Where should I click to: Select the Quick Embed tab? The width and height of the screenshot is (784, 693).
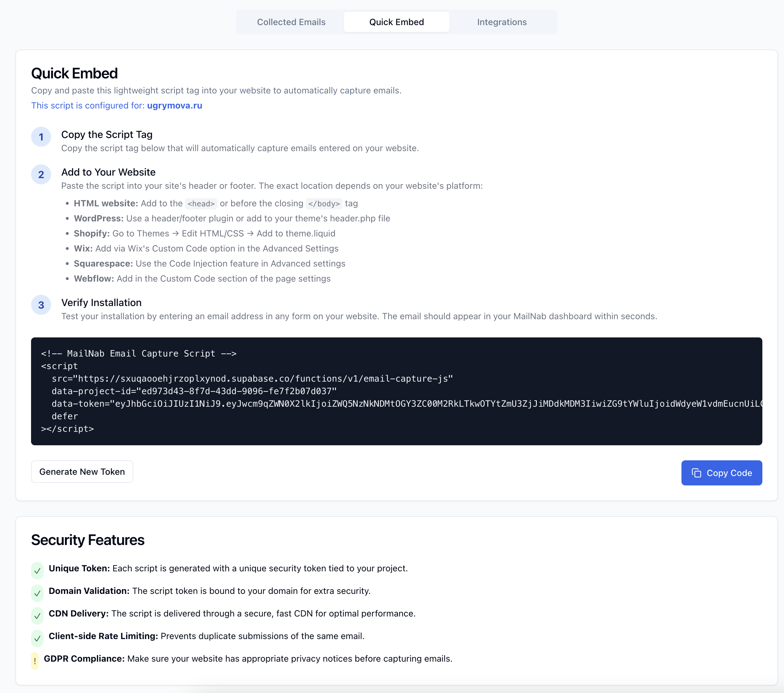pos(396,22)
